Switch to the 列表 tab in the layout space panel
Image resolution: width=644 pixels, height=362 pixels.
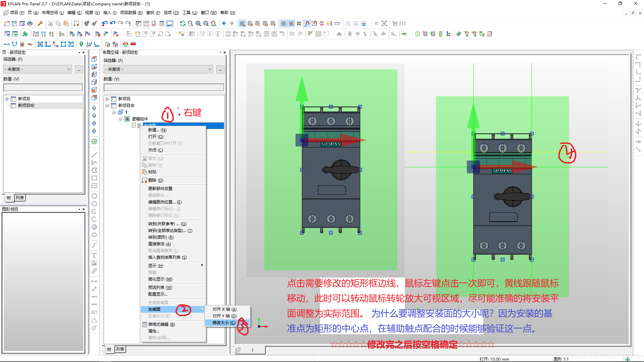coord(120,349)
